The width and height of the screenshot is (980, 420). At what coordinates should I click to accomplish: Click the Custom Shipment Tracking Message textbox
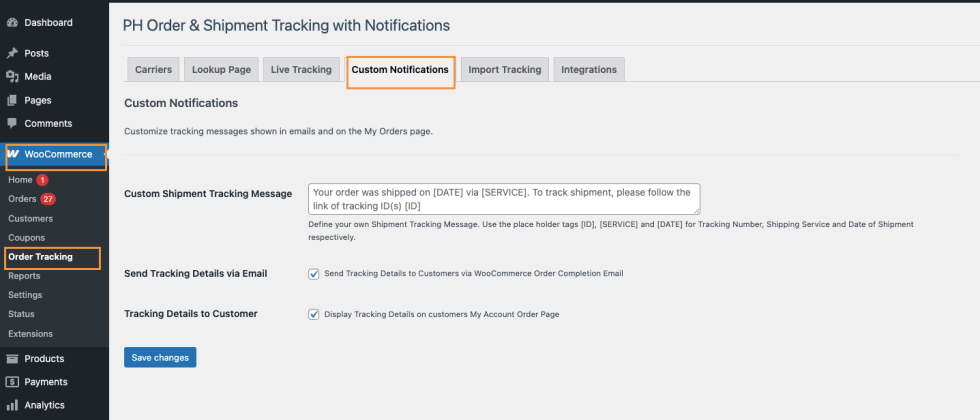(x=504, y=198)
